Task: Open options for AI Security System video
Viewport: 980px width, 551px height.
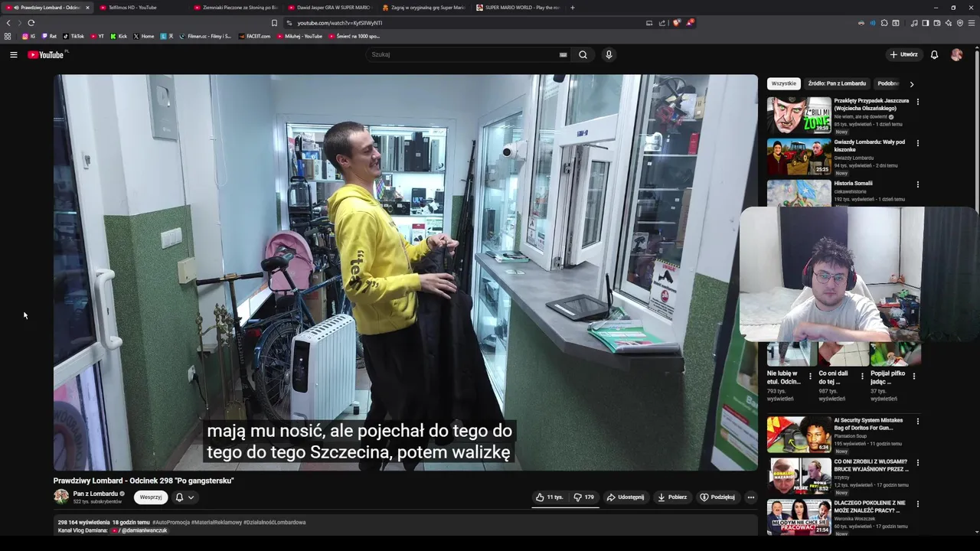Action: click(x=918, y=421)
